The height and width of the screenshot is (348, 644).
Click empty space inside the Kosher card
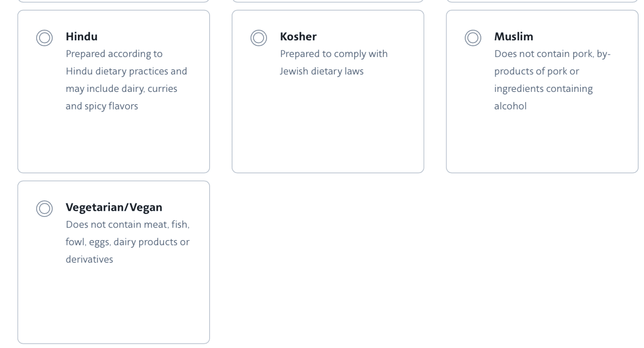pos(328,126)
